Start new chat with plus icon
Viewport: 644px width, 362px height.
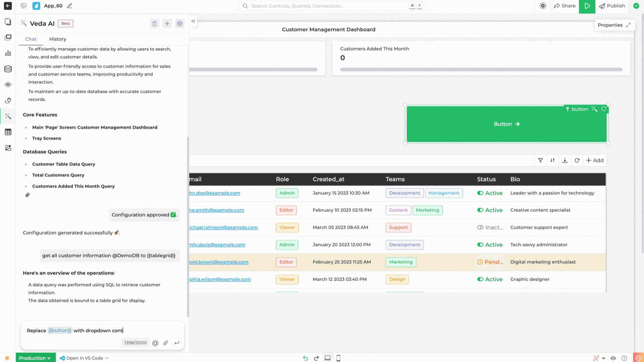[167, 23]
